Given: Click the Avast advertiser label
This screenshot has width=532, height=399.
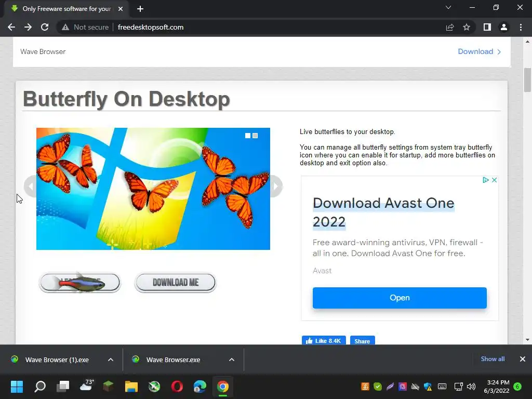Looking at the screenshot, I should (322, 271).
